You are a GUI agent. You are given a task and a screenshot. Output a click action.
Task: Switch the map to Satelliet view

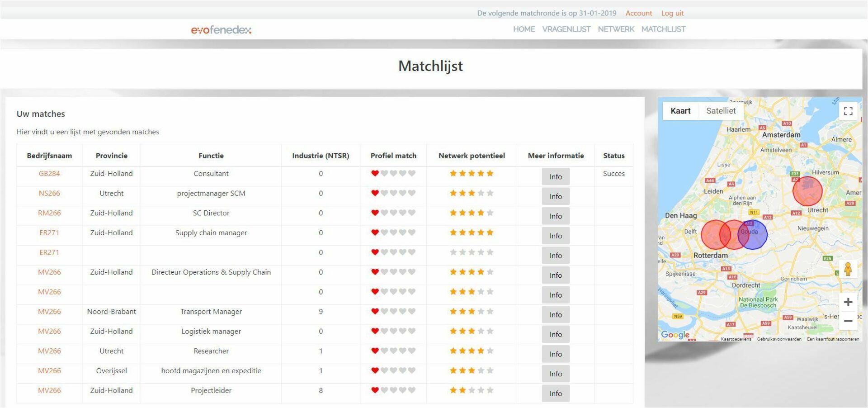pyautogui.click(x=721, y=110)
